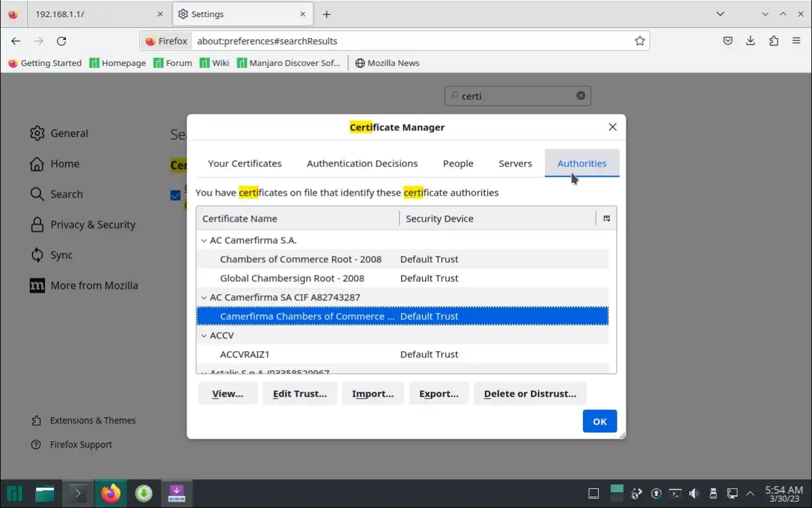Switch to the Your Certificates tab

pos(245,163)
